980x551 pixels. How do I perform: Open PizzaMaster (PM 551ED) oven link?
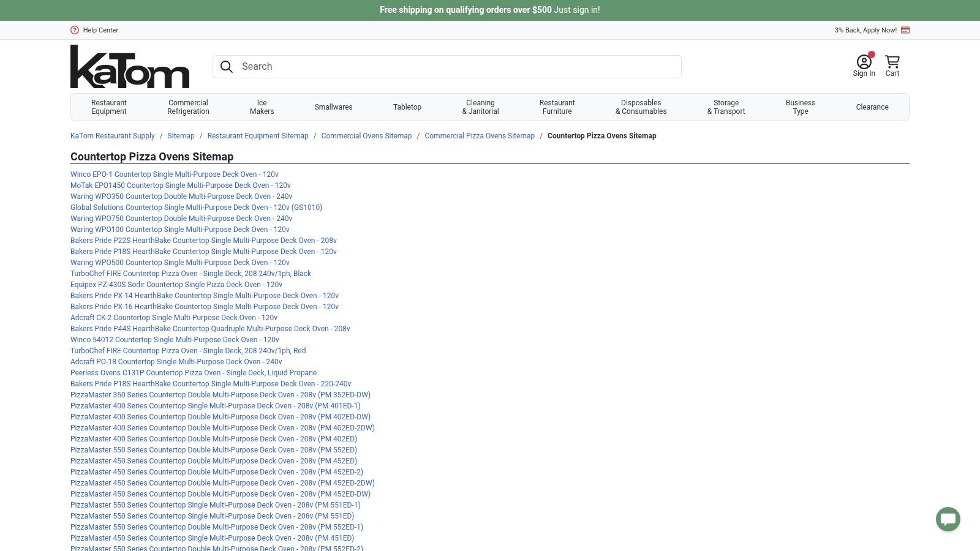coord(213,516)
